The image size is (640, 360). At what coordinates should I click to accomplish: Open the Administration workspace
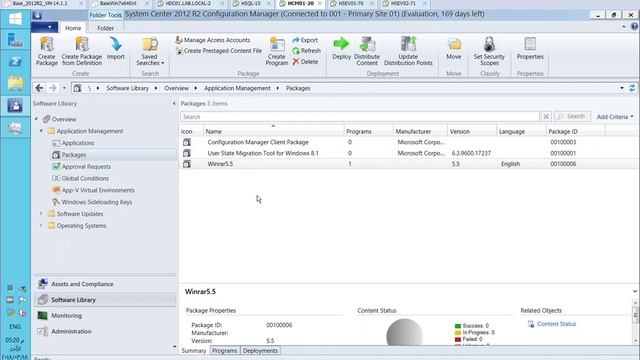tap(105, 331)
